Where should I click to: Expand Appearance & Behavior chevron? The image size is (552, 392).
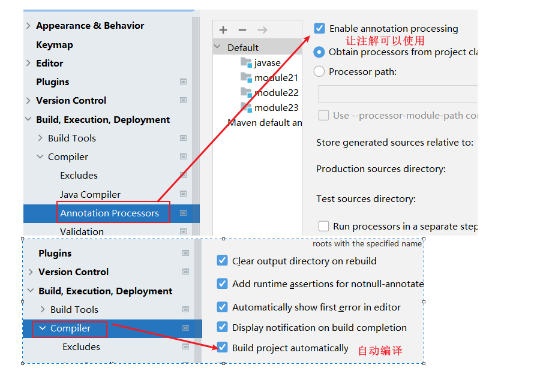click(28, 25)
